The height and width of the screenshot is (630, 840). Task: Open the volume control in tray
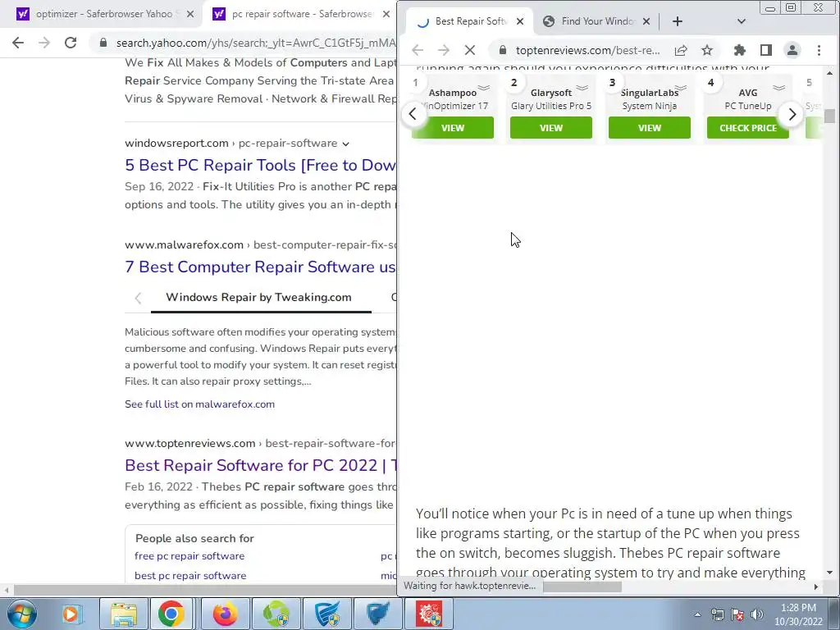point(757,614)
